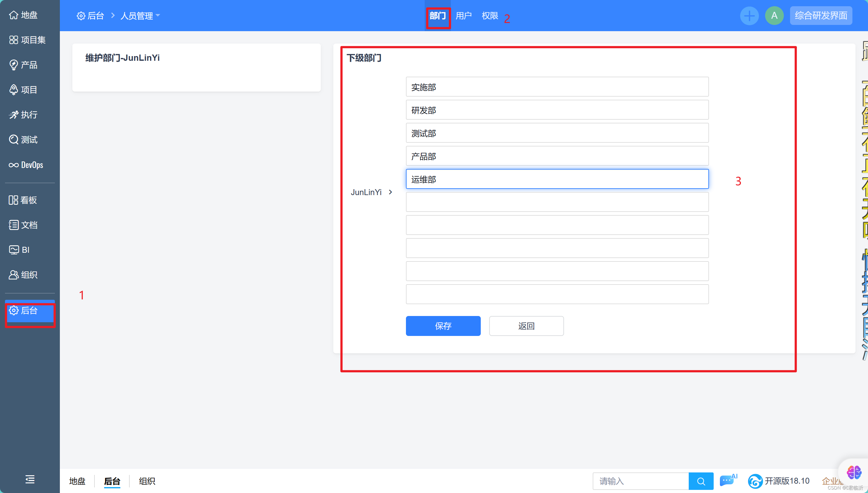Screen dimensions: 868x493
Task: Collapse the left sidebar menu
Action: [x=30, y=479]
